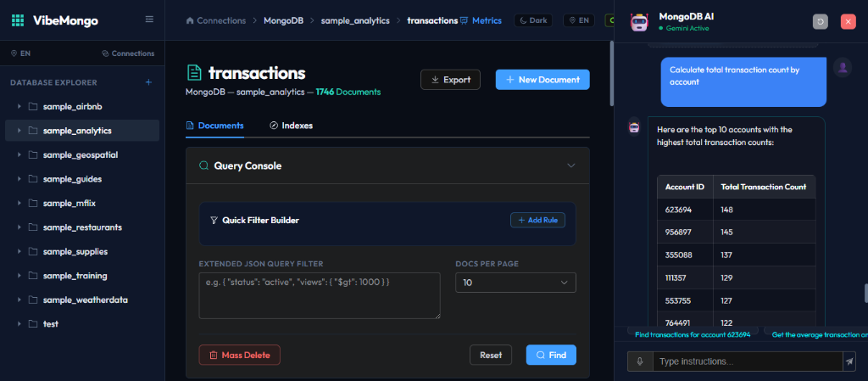
Task: Click the MongoDB AI robot avatar
Action: 639,21
